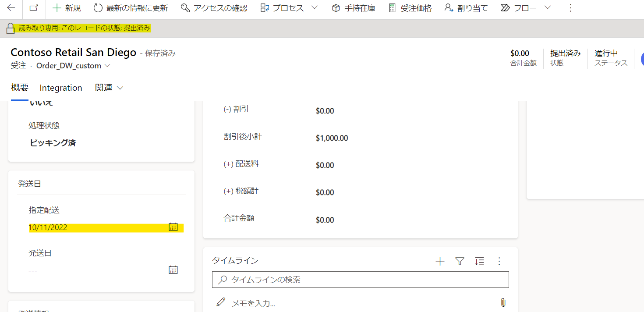This screenshot has width=644, height=312.
Task: Click アクセスの確認 button label
Action: [x=220, y=8]
